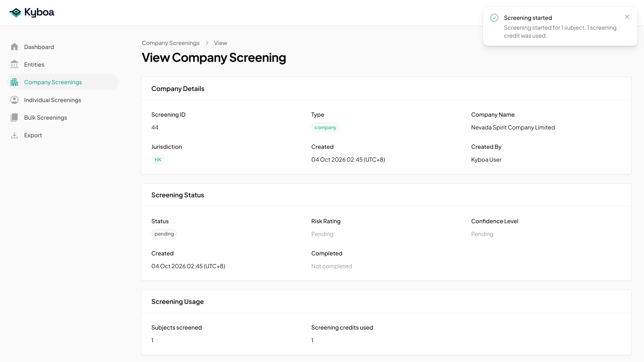644x362 pixels.
Task: Click the notification message about screening credit
Action: (x=560, y=32)
